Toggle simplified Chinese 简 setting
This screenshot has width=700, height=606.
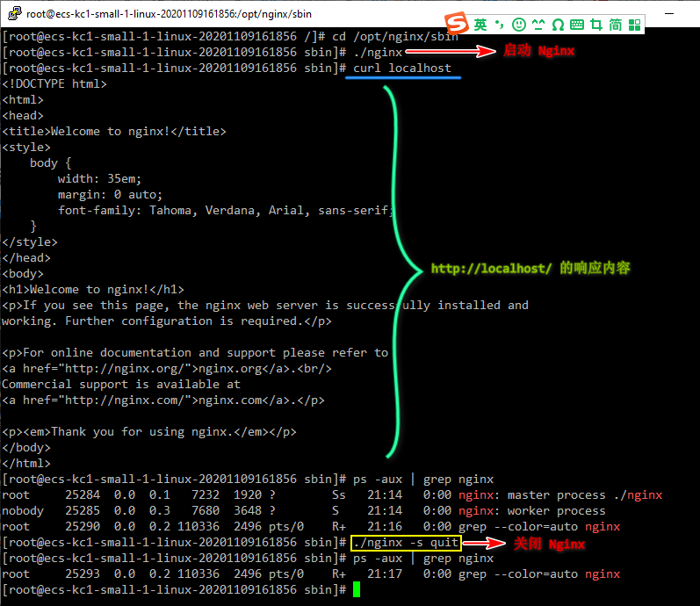pyautogui.click(x=615, y=25)
